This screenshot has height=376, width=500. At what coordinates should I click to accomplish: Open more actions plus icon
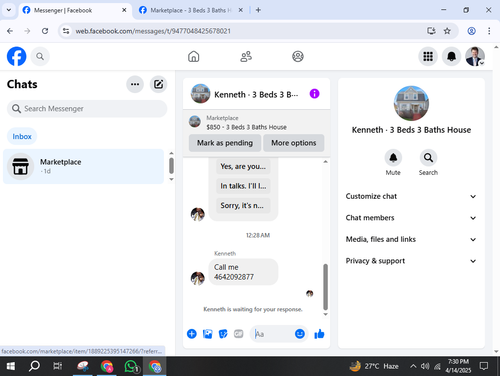[x=192, y=334]
